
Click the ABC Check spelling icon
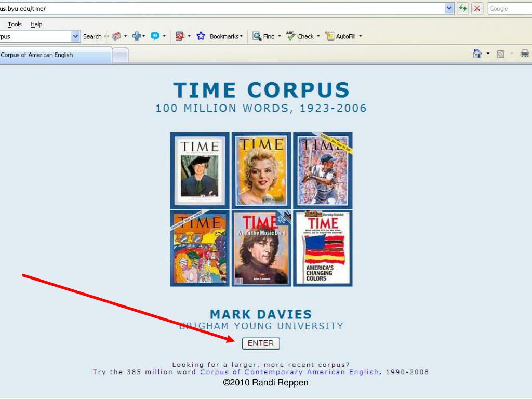click(x=291, y=36)
